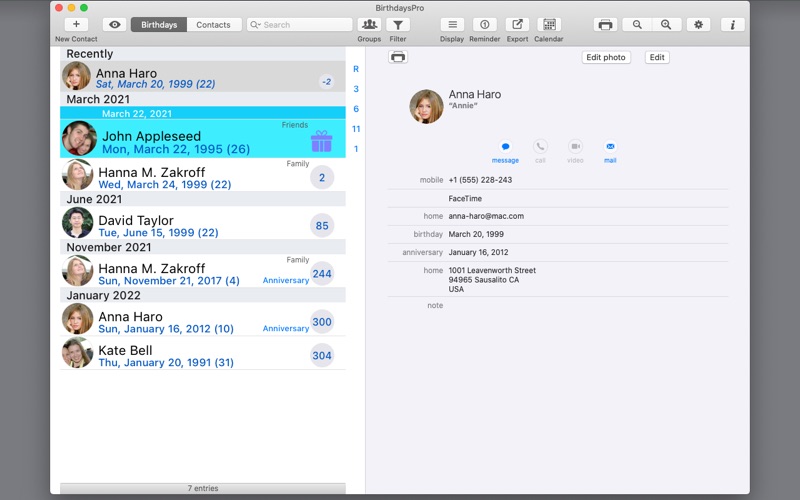The image size is (800, 500).
Task: Click the print icon in detail pane
Action: pyautogui.click(x=398, y=57)
